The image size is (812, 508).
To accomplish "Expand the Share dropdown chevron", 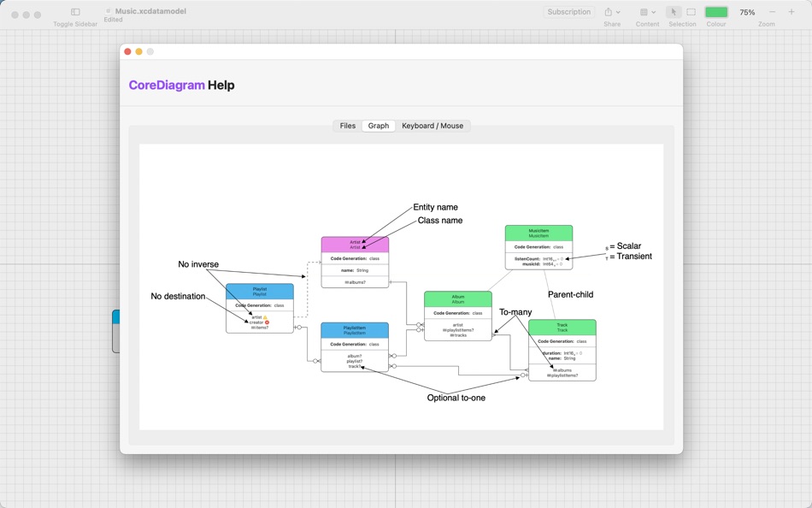I will click(618, 12).
